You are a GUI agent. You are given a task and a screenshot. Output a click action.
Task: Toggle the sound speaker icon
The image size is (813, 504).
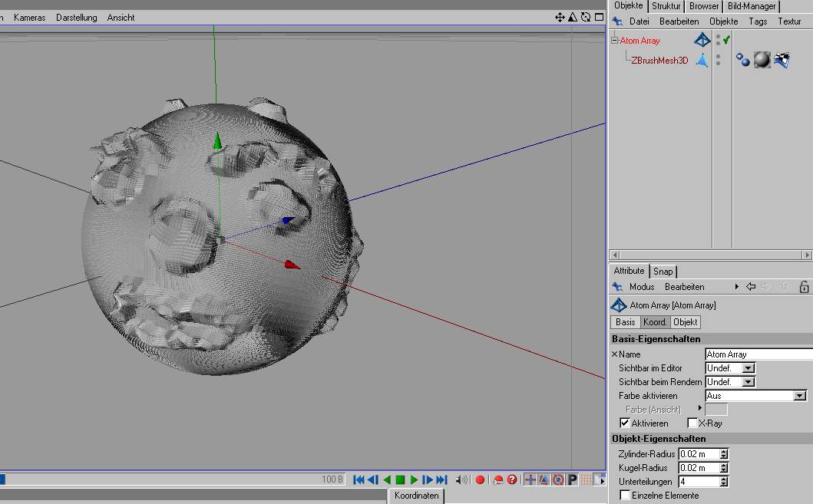461,480
